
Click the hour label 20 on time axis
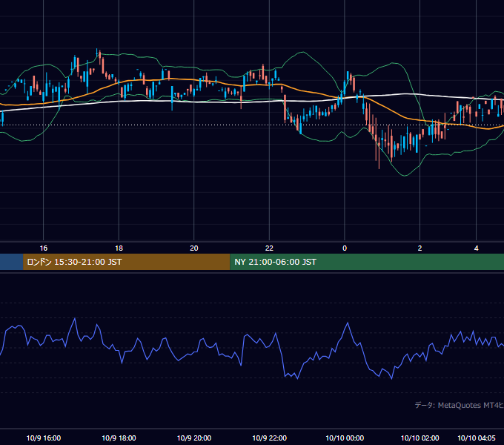(194, 248)
